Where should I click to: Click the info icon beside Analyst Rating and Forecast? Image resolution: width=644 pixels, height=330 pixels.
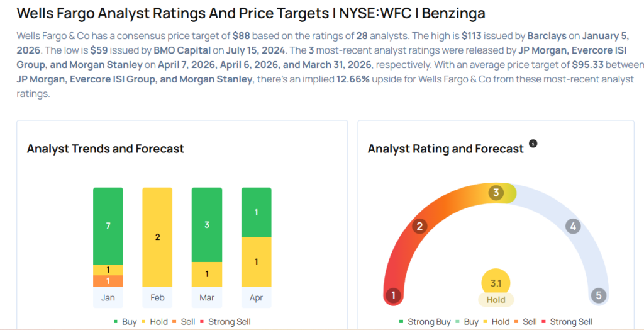point(533,144)
